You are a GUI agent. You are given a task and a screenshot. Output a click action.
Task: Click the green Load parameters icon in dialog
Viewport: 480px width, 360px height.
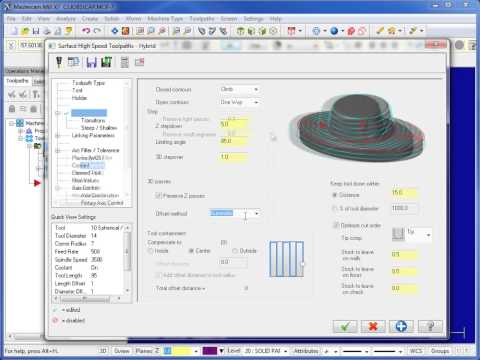click(x=106, y=62)
